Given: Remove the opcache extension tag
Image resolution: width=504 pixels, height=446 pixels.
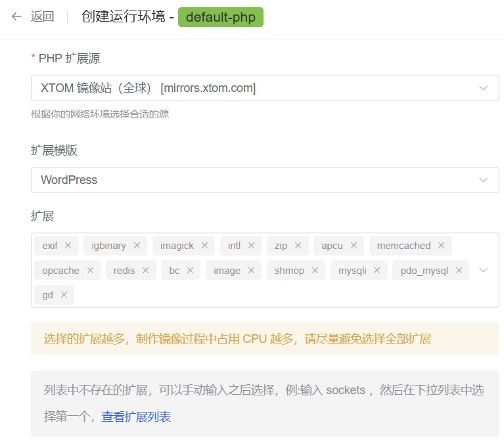Looking at the screenshot, I should tap(90, 270).
